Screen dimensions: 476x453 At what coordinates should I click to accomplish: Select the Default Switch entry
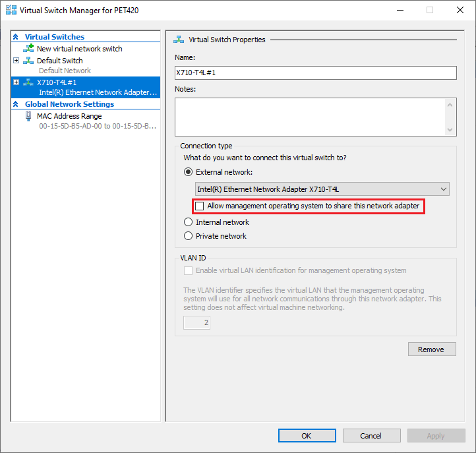pos(60,61)
